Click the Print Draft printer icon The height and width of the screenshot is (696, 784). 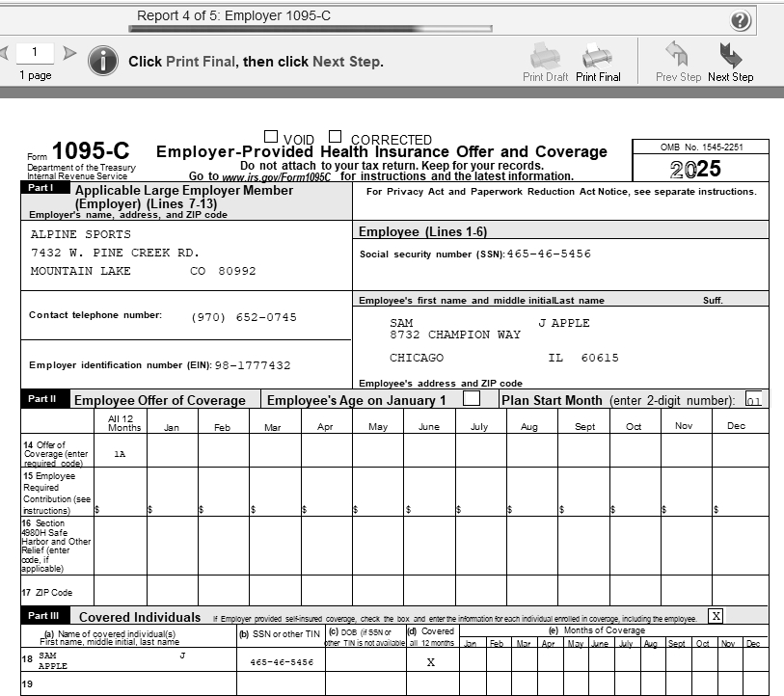(545, 56)
